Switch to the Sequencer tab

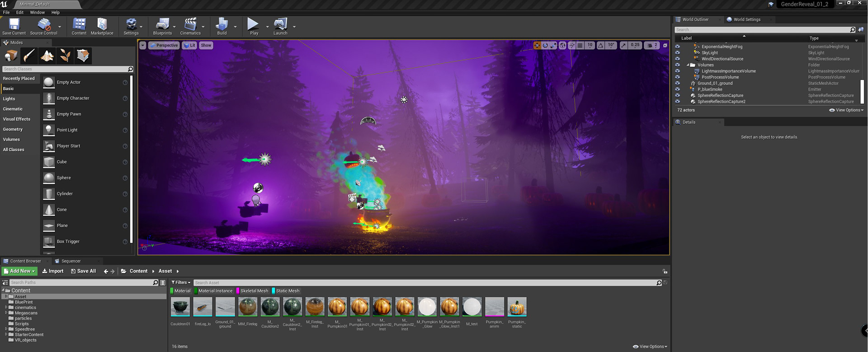71,261
